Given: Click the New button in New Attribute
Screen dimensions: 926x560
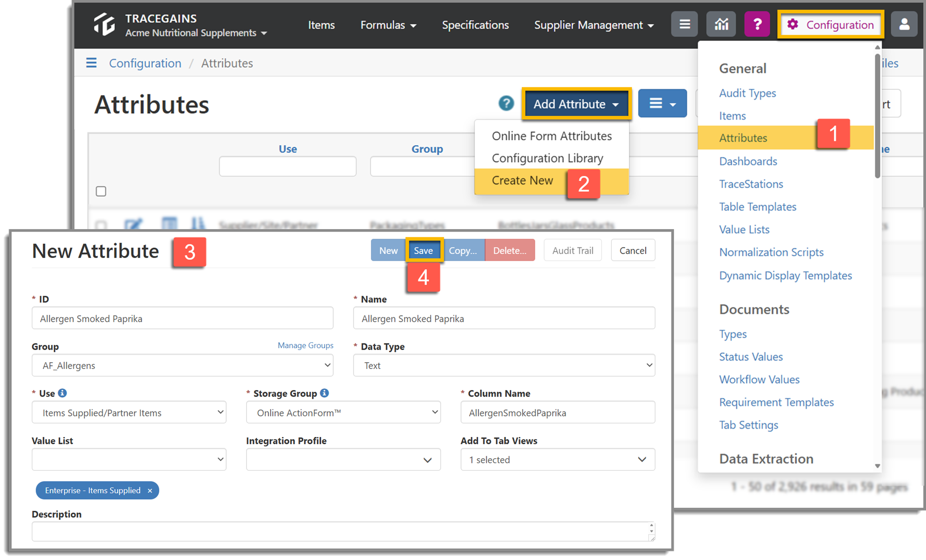Looking at the screenshot, I should click(x=388, y=250).
